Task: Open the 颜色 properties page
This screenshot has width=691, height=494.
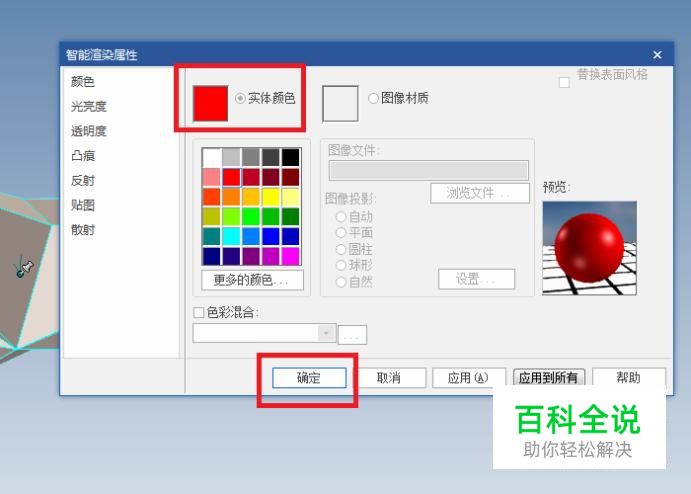Action: coord(82,82)
